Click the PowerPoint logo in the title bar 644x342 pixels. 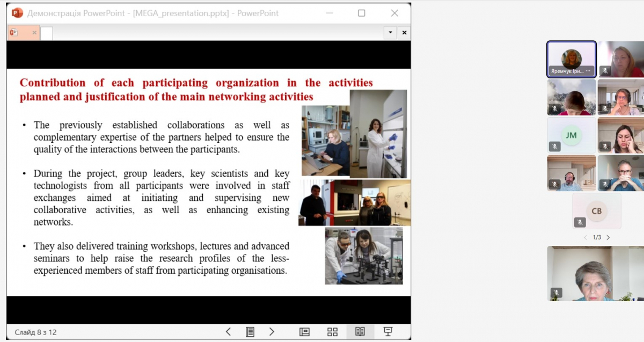(x=17, y=13)
